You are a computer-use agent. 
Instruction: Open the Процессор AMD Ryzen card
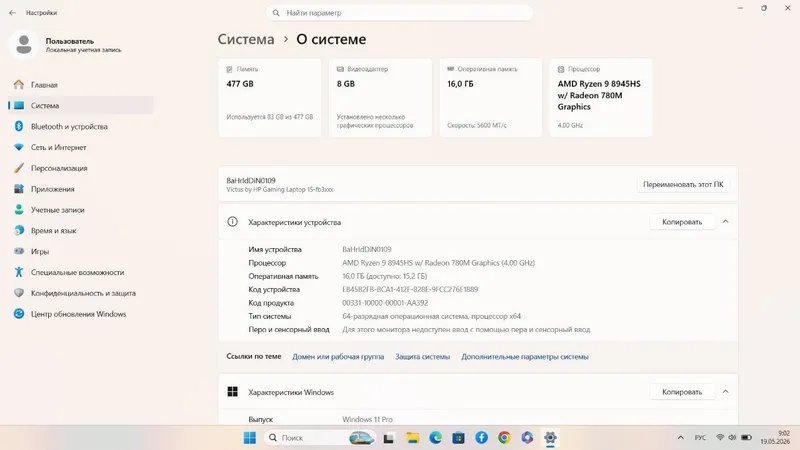[x=601, y=97]
